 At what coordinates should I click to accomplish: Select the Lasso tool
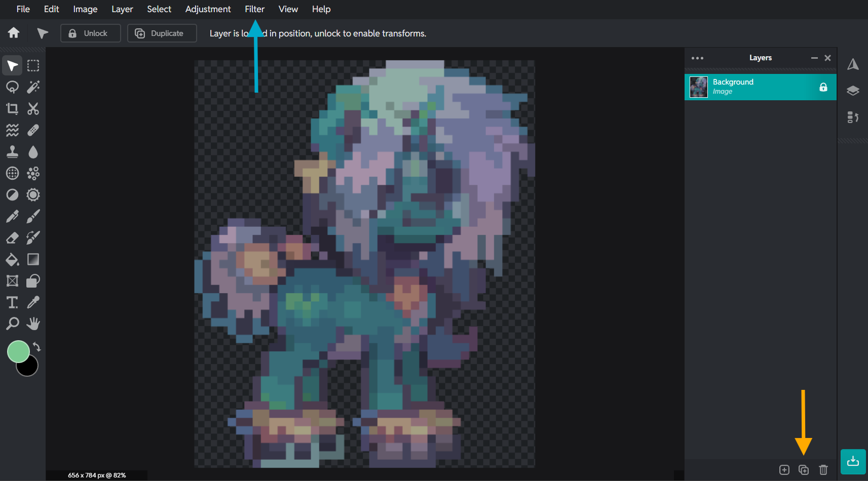point(12,87)
